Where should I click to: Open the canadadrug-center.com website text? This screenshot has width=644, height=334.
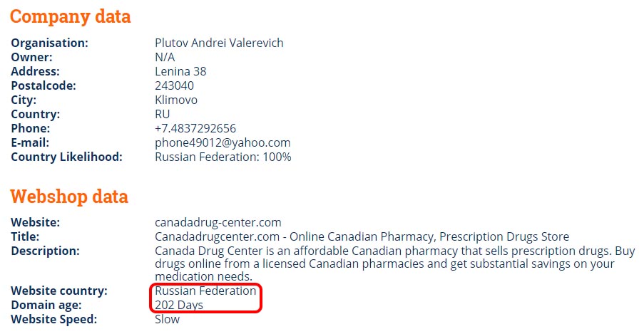[x=218, y=222]
